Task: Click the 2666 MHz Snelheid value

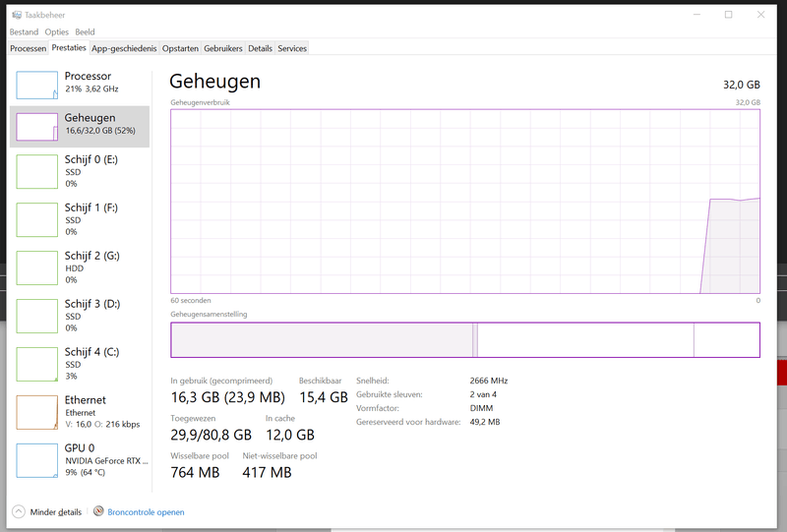Action: coord(489,381)
